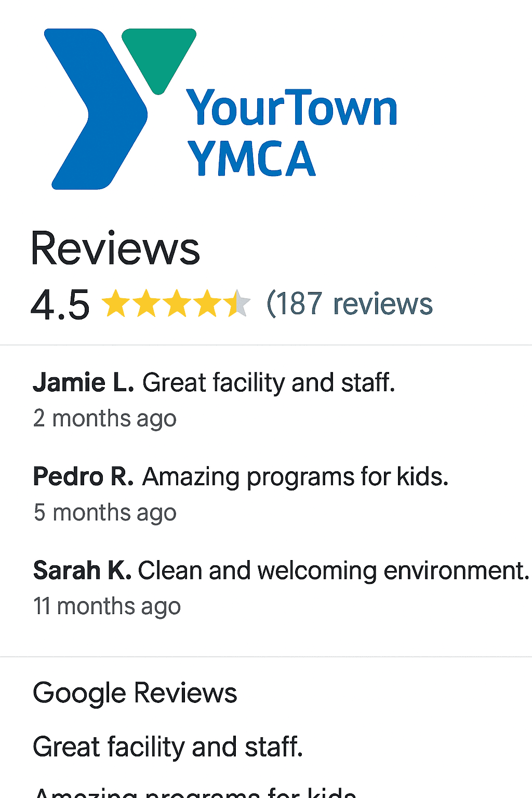This screenshot has width=532, height=798.
Task: Click the 4.5 rating score
Action: coord(60,305)
